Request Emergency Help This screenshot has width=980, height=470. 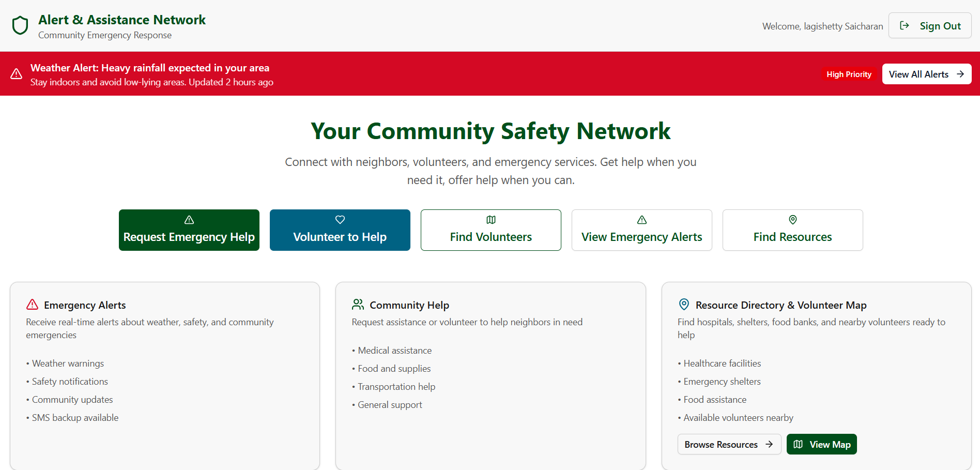pos(189,230)
